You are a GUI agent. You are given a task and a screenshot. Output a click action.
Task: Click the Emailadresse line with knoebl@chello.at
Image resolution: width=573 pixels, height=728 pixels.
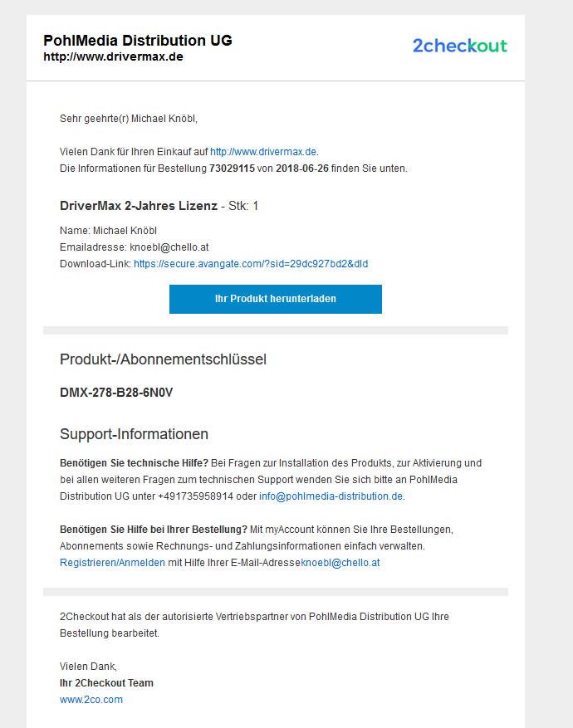(135, 247)
